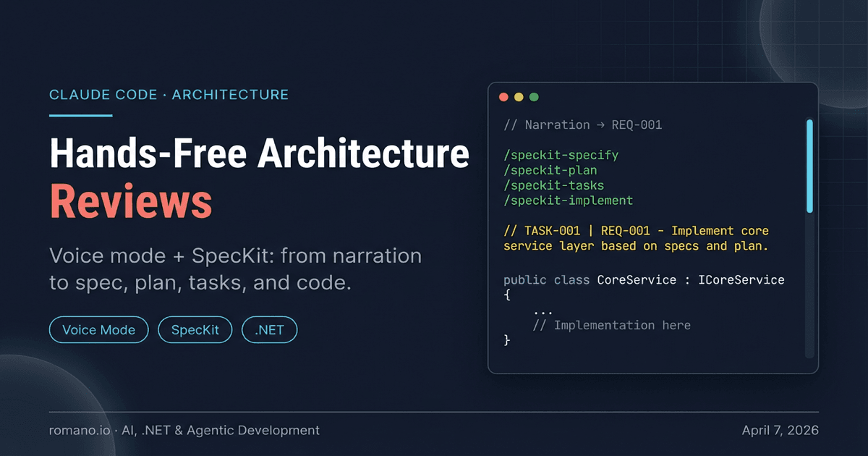The image size is (868, 456).
Task: Click the Voice Mode badge
Action: pos(98,329)
